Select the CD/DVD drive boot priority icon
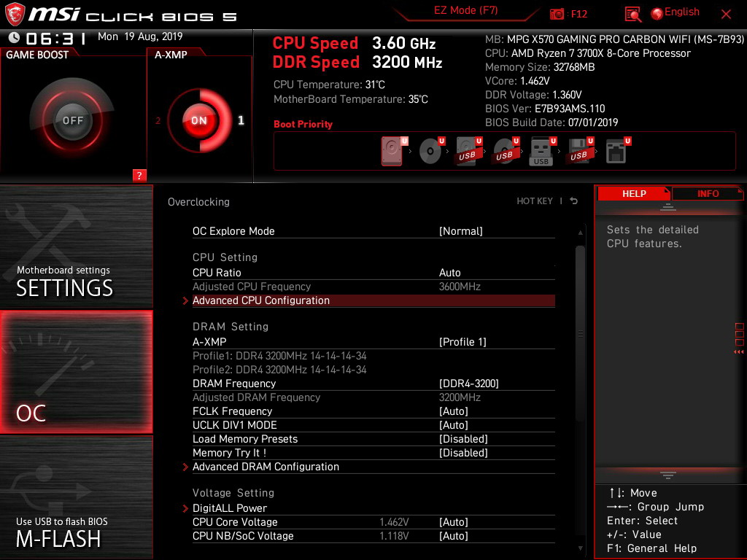Image resolution: width=747 pixels, height=560 pixels. coord(430,151)
